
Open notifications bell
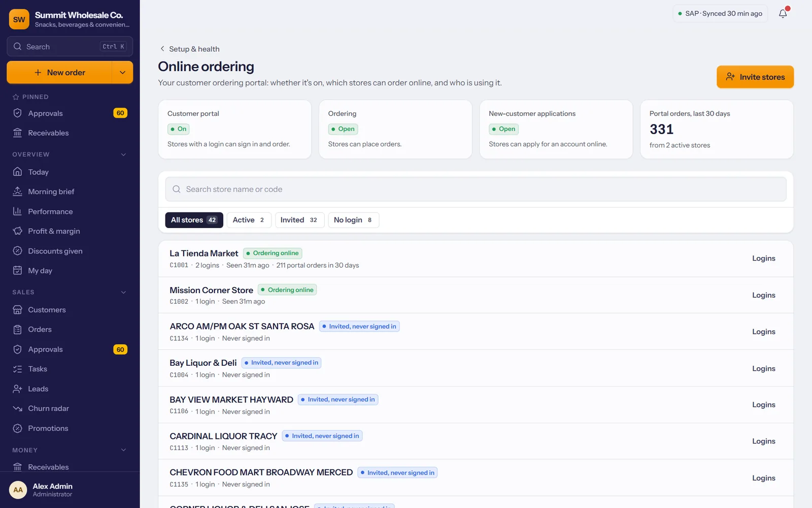tap(783, 14)
